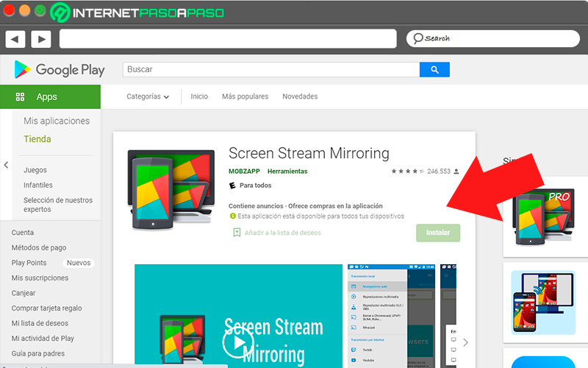Click the star rating of the app
Screen dimensions: 588x368
[x=407, y=171]
